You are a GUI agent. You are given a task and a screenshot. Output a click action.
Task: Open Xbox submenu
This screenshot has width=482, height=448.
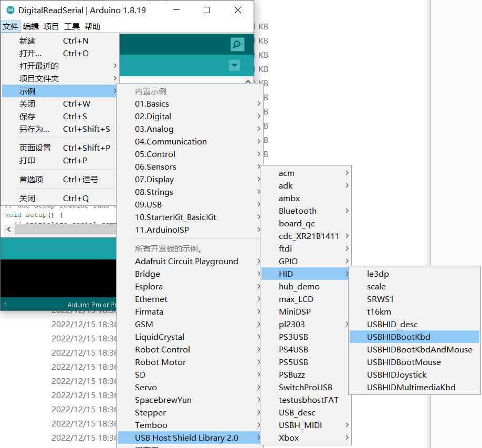pos(306,438)
